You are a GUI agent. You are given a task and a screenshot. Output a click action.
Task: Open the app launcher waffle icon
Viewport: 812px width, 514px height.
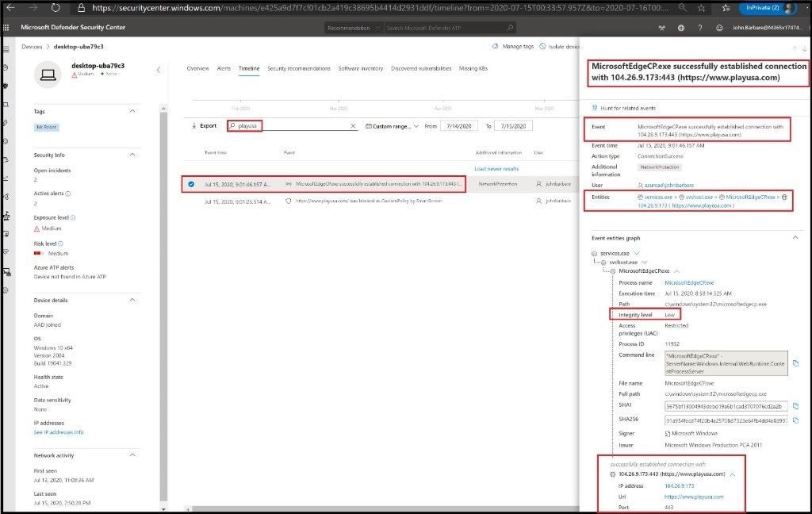[6, 28]
